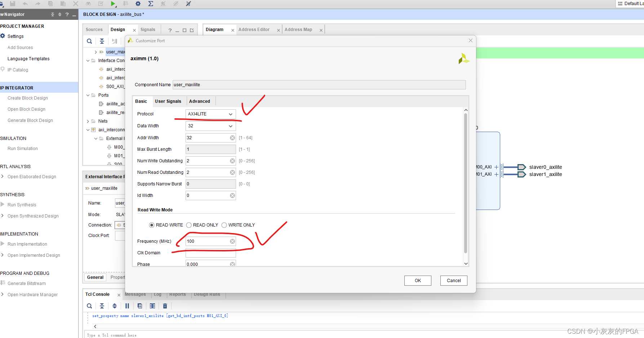
Task: Expand the user_maxilite tree node
Action: coord(96,52)
